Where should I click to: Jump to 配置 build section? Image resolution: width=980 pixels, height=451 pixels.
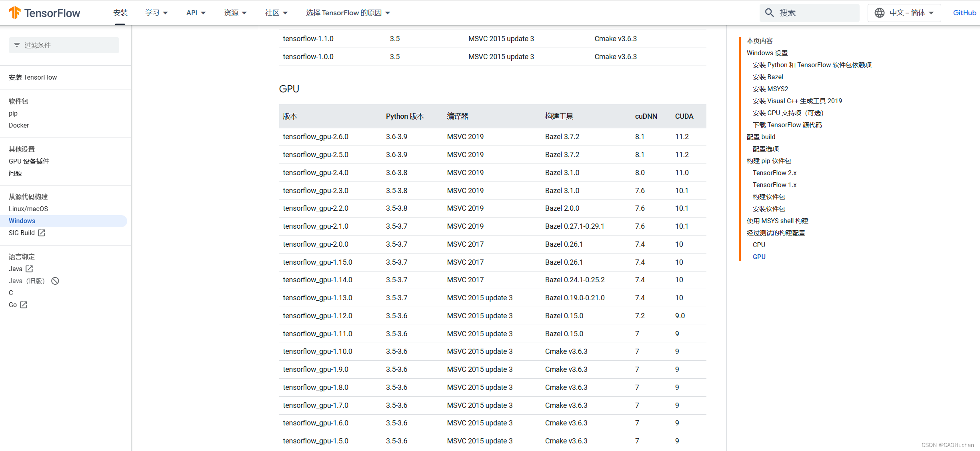coord(761,137)
